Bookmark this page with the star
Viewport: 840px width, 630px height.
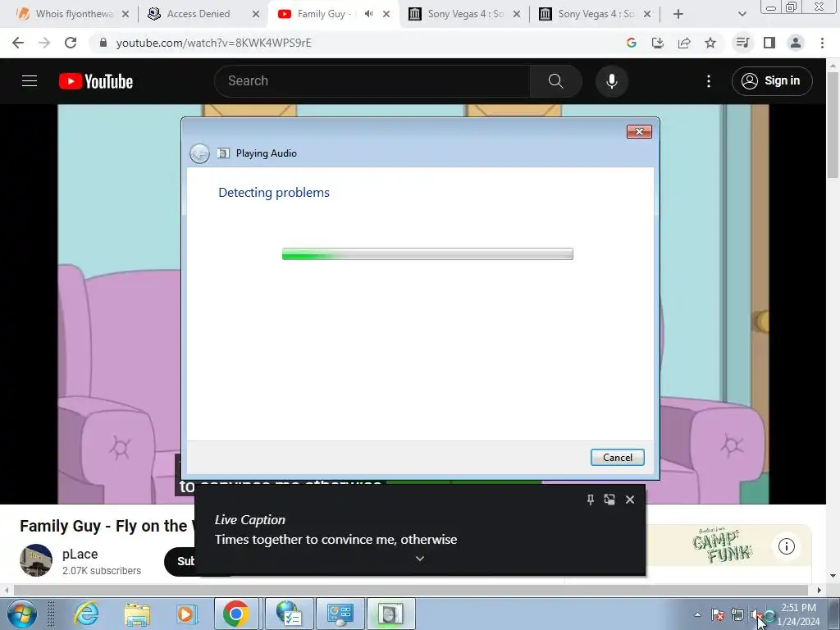coord(710,43)
